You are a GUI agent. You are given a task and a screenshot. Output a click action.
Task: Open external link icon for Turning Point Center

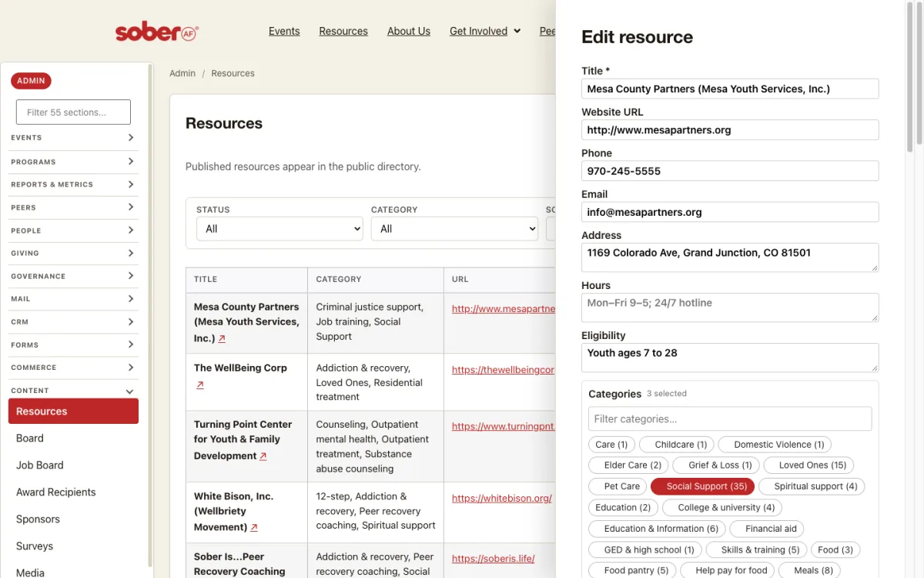click(263, 456)
